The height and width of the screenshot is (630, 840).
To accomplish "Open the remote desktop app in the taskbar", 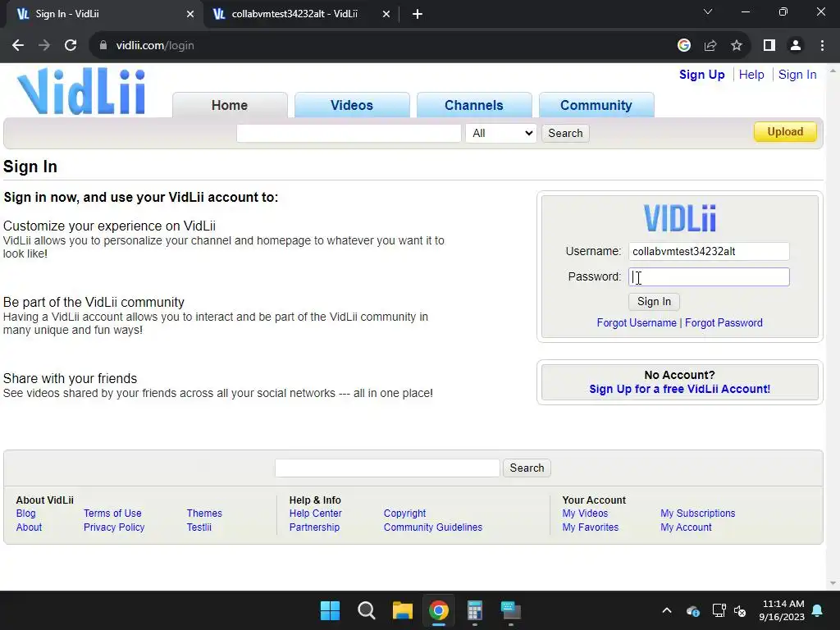I will 510,610.
